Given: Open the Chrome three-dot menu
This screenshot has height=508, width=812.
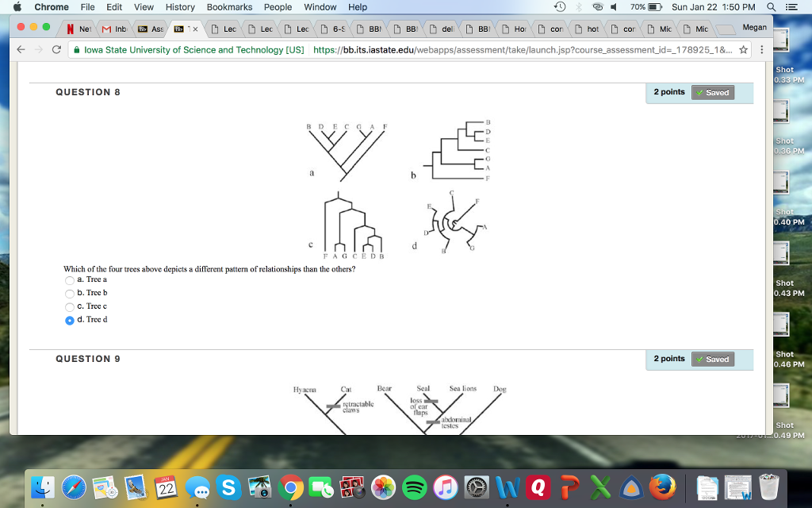Looking at the screenshot, I should (x=760, y=48).
